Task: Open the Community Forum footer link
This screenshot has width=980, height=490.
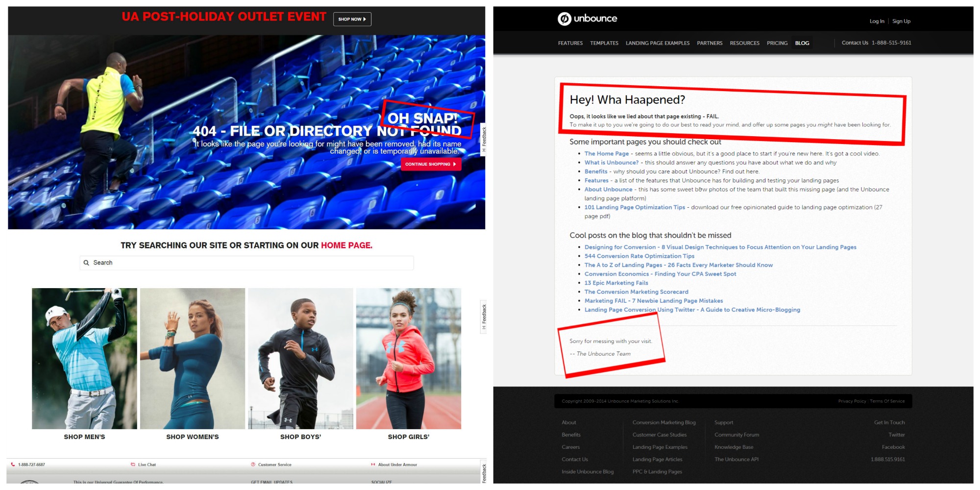Action: click(x=736, y=435)
